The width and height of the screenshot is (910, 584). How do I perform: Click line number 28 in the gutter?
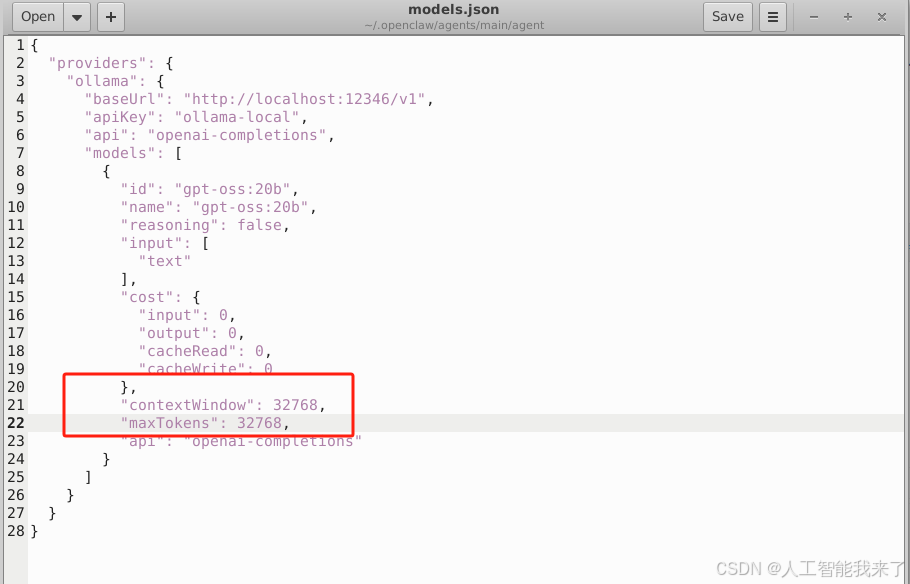(16, 531)
